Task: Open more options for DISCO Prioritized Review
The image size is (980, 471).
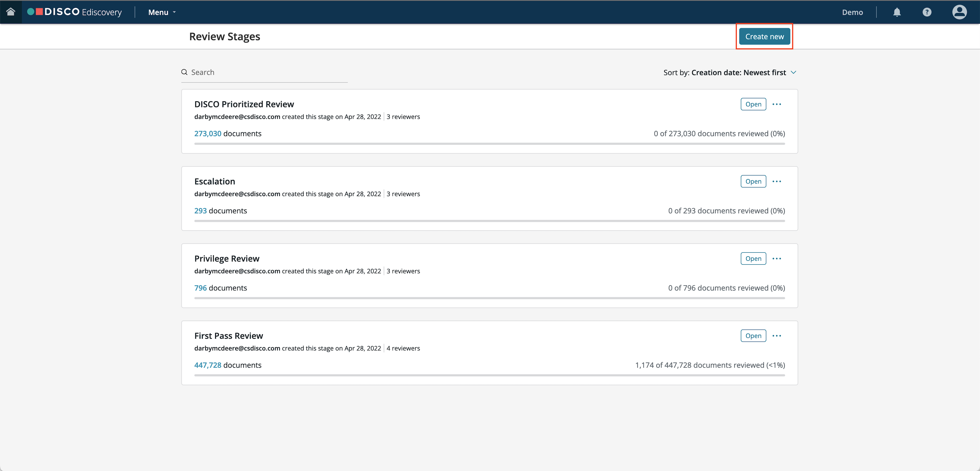Action: coord(776,104)
